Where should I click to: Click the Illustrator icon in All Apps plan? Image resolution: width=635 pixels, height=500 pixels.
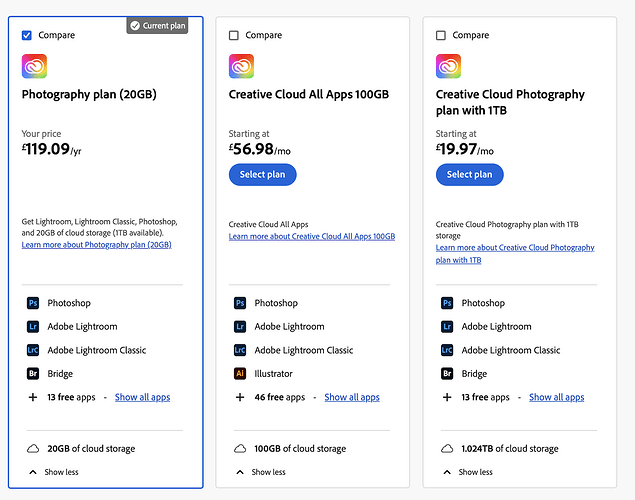240,374
